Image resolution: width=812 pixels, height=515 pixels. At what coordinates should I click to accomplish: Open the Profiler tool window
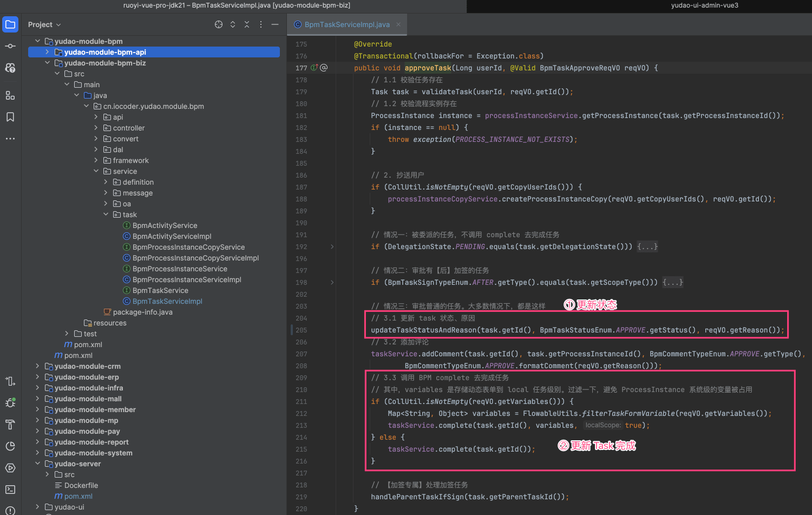pyautogui.click(x=10, y=446)
